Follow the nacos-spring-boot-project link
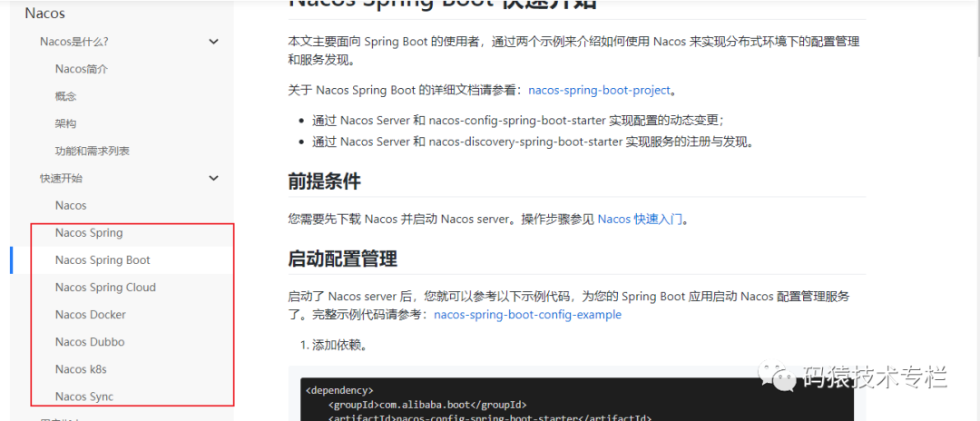This screenshot has width=980, height=421. pos(600,90)
